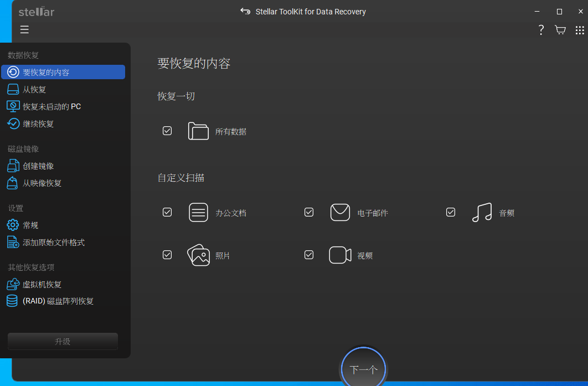Click the 电子邮件 envelope icon
588x386 pixels.
point(340,212)
